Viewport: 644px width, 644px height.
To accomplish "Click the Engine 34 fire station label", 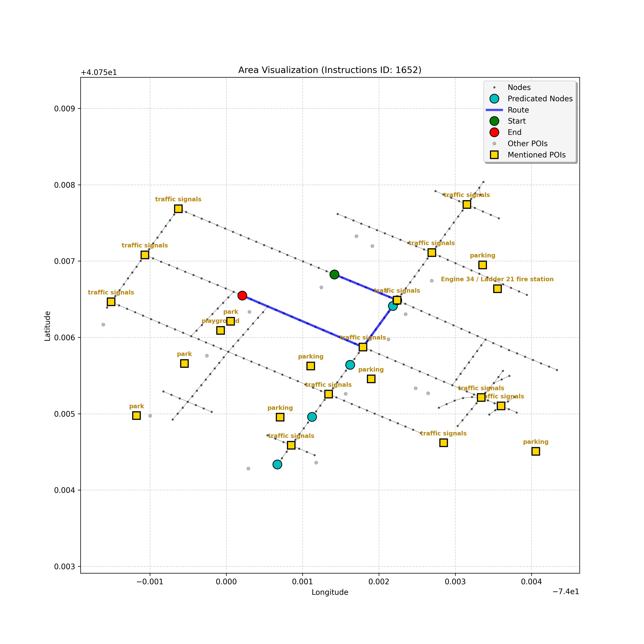I will [497, 279].
